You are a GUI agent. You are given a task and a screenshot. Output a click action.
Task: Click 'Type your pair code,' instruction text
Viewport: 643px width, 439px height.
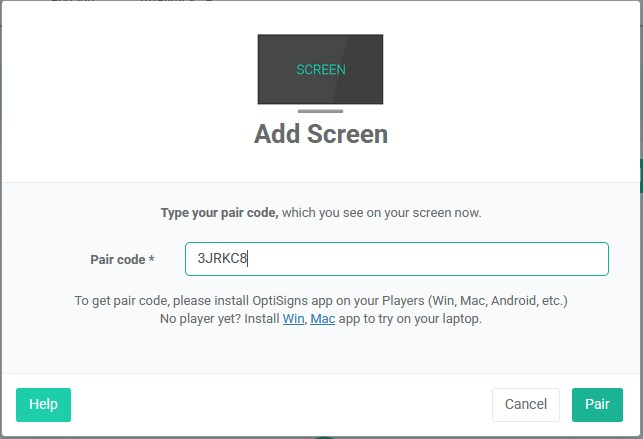tap(219, 213)
